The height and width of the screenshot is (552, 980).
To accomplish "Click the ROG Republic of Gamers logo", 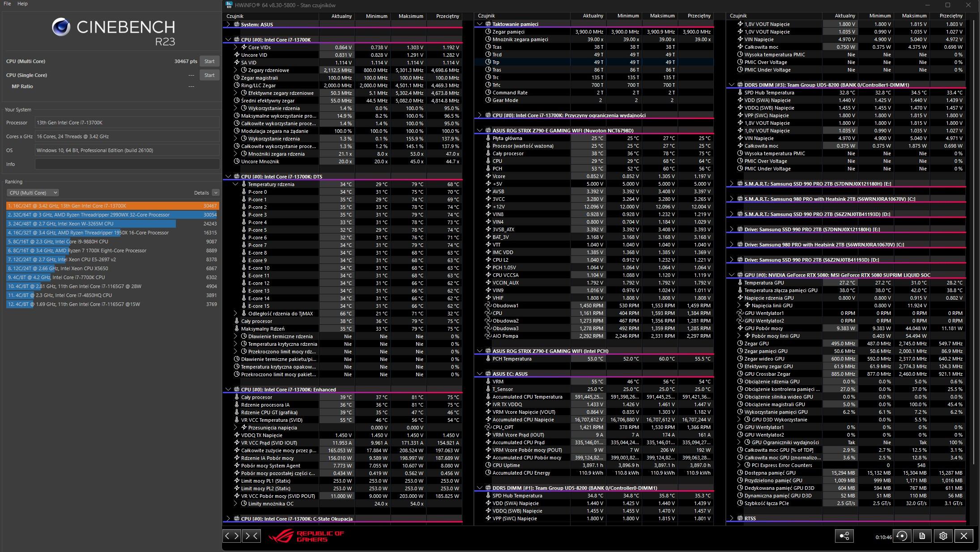I will pyautogui.click(x=306, y=536).
